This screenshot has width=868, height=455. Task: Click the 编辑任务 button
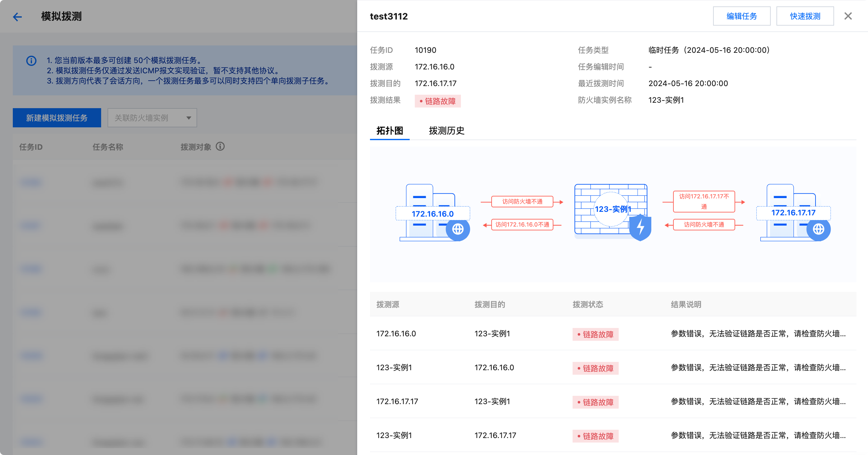click(x=741, y=16)
